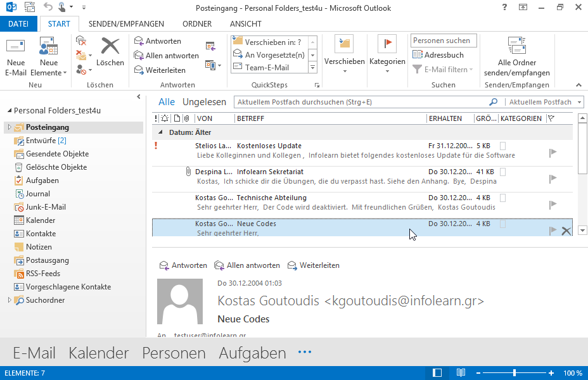588x380 pixels.
Task: Click send/receive icon in quick access toolbar
Action: point(30,7)
